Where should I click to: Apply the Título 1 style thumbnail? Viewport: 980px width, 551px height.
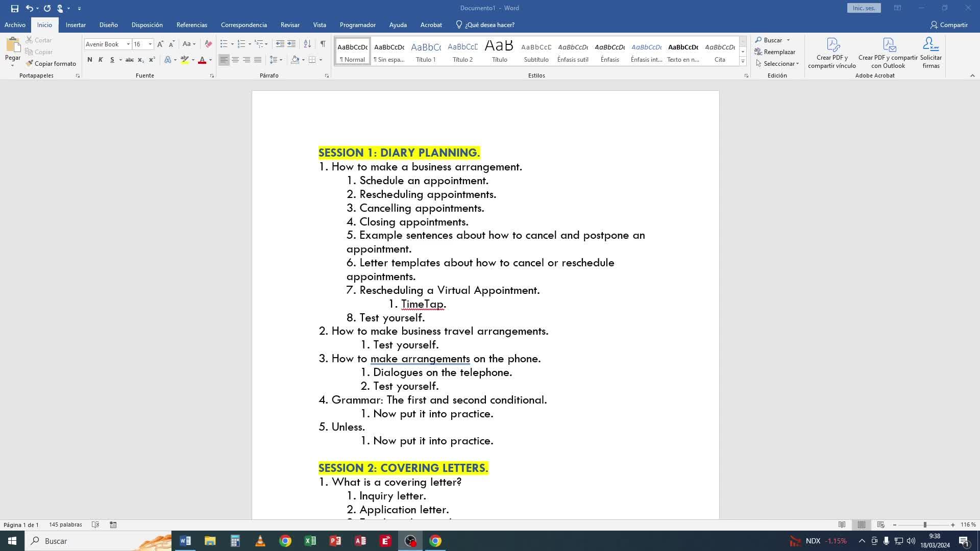[426, 52]
